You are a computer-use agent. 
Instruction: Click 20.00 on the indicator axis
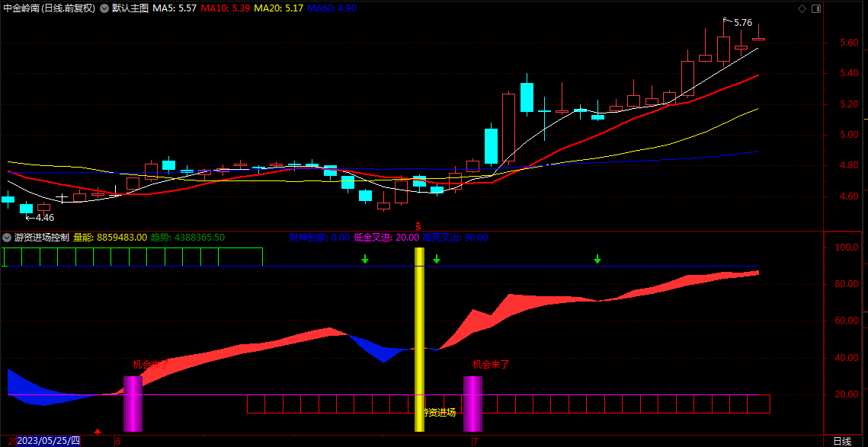coord(847,394)
